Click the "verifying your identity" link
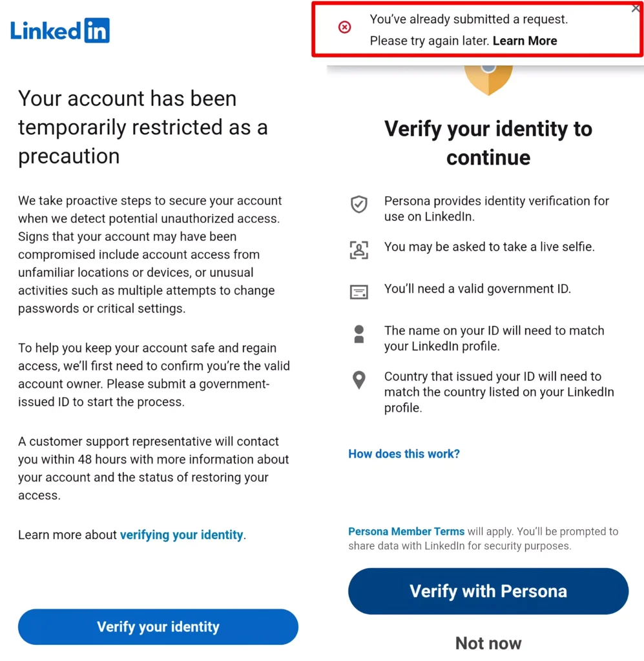Screen dimensions: 644x661 coord(181,534)
